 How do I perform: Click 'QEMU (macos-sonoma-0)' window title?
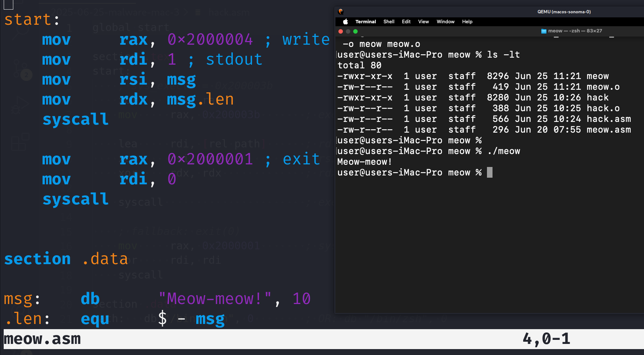564,12
